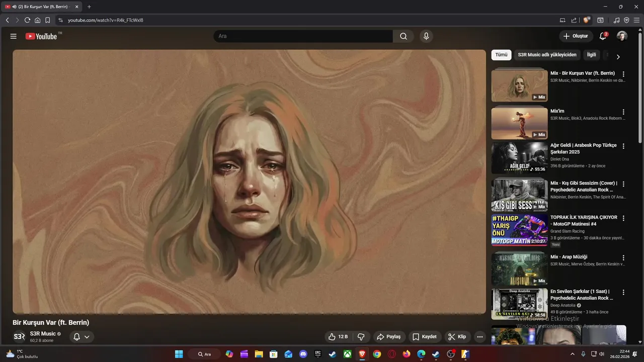This screenshot has height=362, width=644.
Task: Click the Grand Slam Racing channel name
Action: click(568, 231)
